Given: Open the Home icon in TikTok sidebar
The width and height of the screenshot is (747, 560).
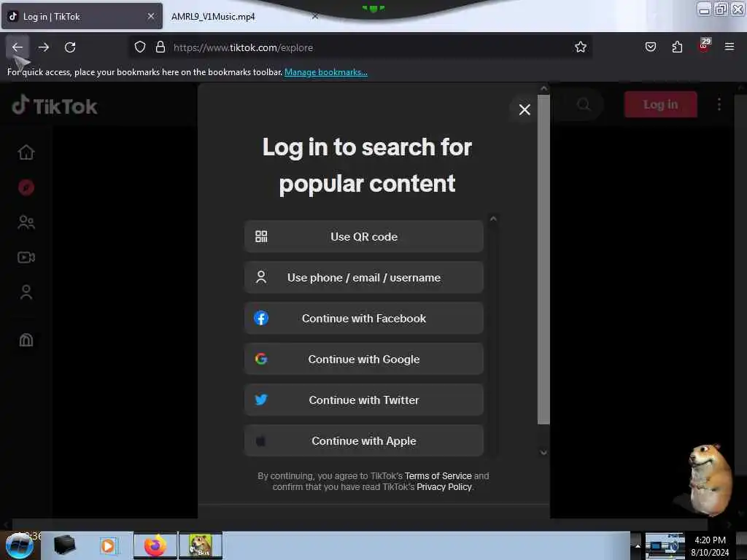Looking at the screenshot, I should (26, 152).
